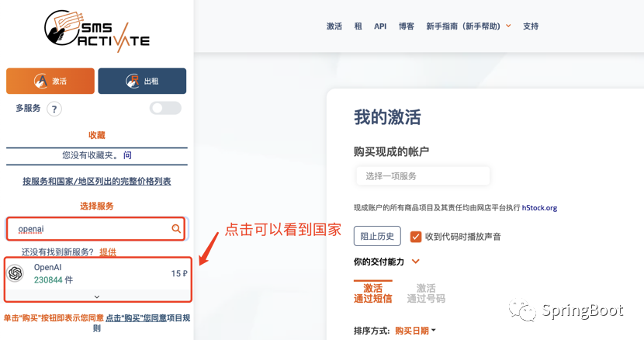The image size is (644, 340).
Task: Select the orange 激活 activation button
Action: point(50,81)
